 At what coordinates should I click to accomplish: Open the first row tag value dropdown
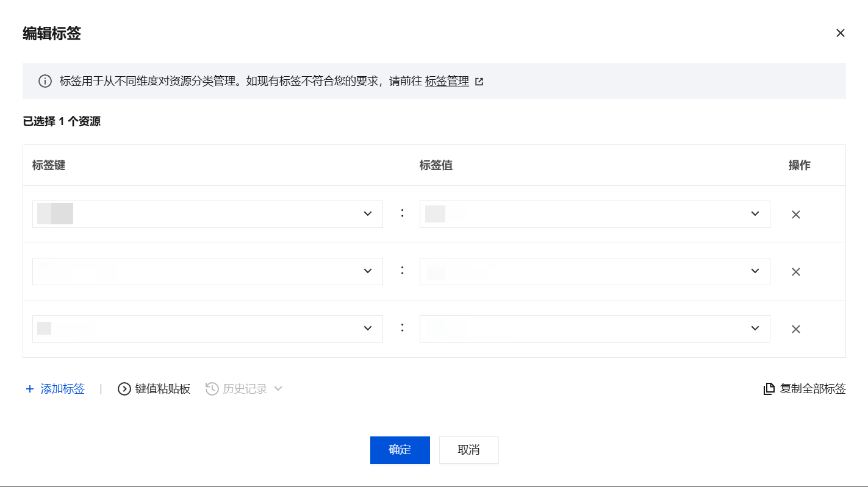[x=755, y=214]
